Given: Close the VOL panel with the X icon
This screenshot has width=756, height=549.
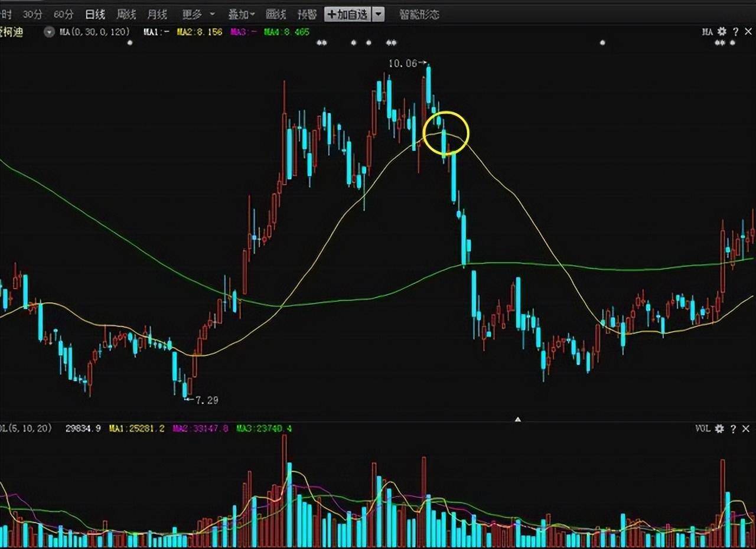Looking at the screenshot, I should (747, 429).
